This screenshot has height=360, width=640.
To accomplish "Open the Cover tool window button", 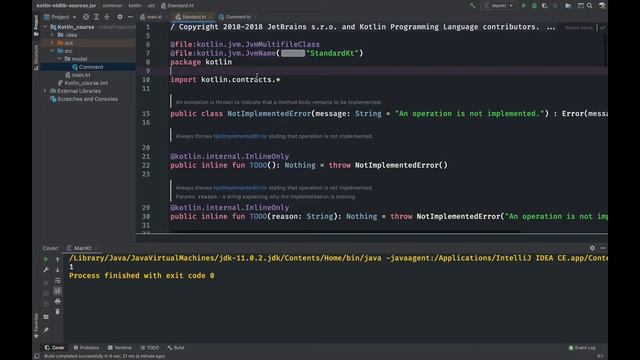I will [x=54, y=348].
